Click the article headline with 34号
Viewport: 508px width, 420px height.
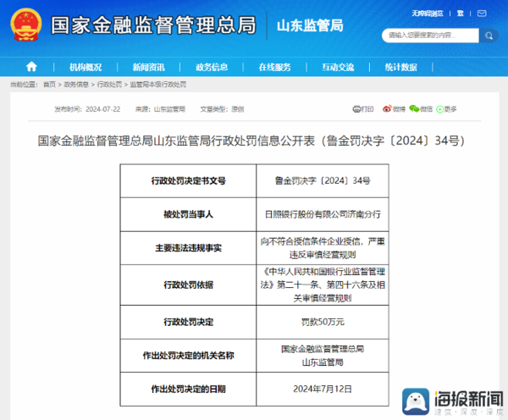pos(251,141)
